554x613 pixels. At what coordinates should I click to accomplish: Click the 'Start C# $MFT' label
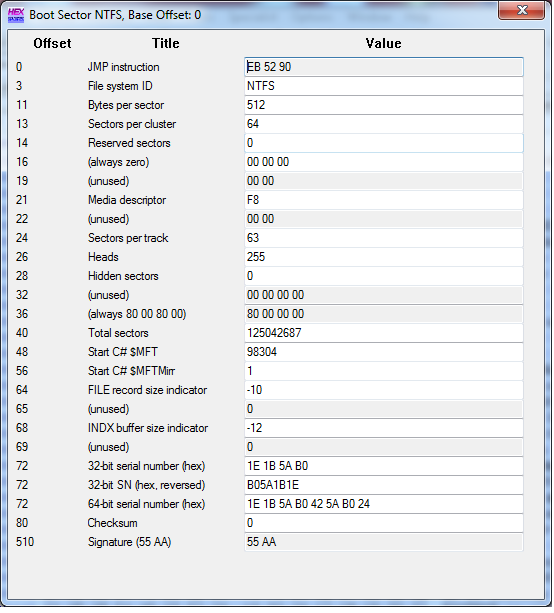coord(123,352)
